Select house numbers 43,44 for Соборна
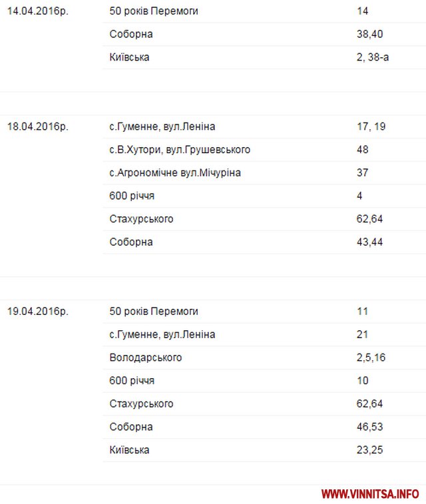426x504 pixels. point(369,242)
